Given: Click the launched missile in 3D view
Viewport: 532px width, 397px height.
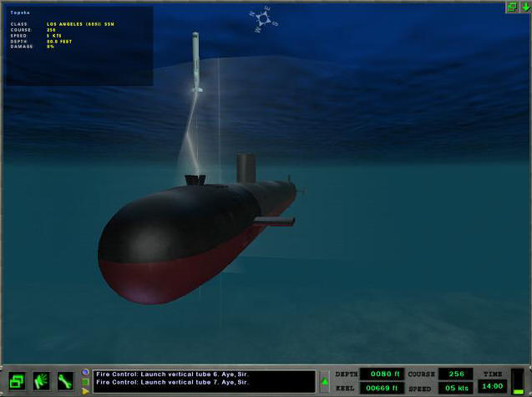Looking at the screenshot, I should [195, 61].
